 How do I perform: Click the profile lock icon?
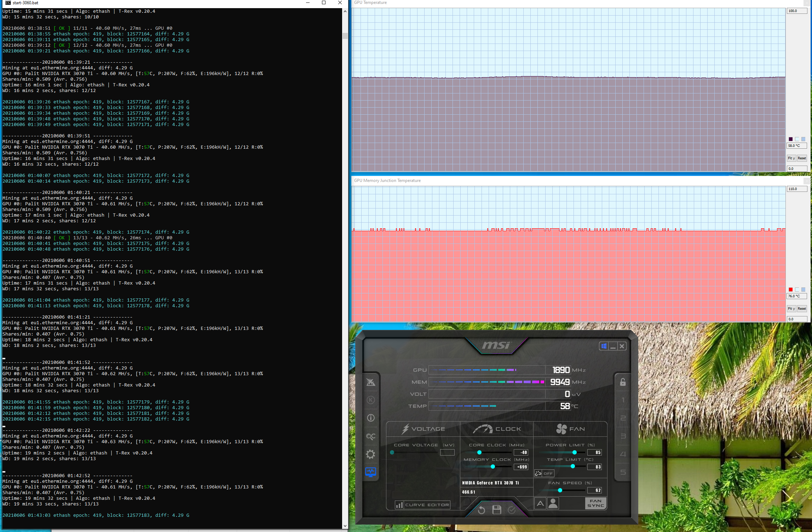click(623, 382)
